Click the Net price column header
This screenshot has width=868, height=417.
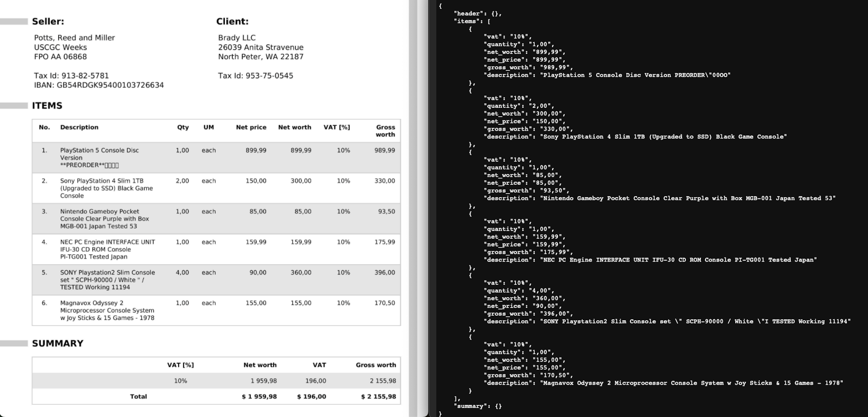pyautogui.click(x=251, y=127)
